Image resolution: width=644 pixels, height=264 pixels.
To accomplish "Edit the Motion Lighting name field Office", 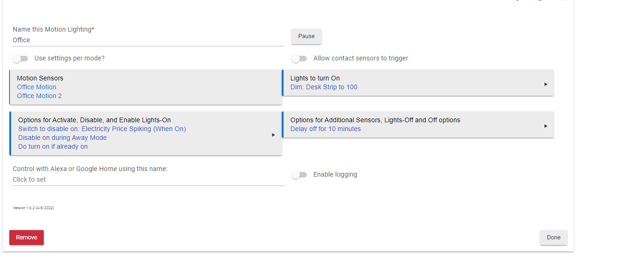I will tap(149, 40).
